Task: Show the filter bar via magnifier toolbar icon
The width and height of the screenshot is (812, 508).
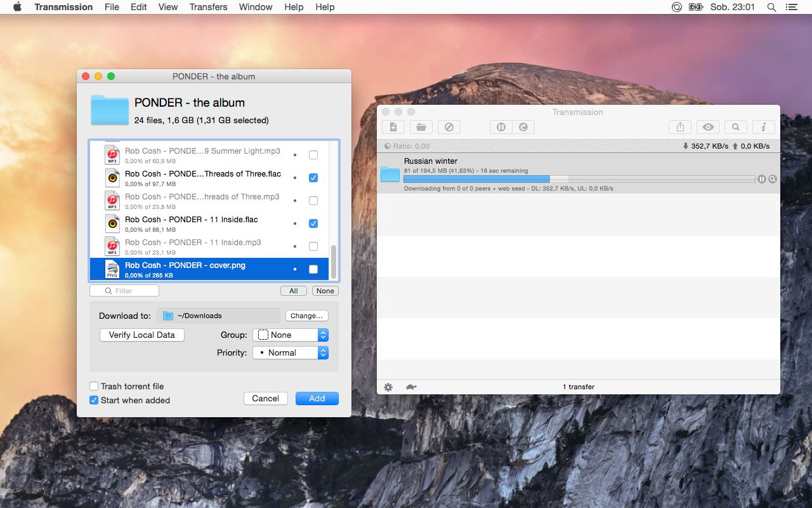Action: [736, 127]
